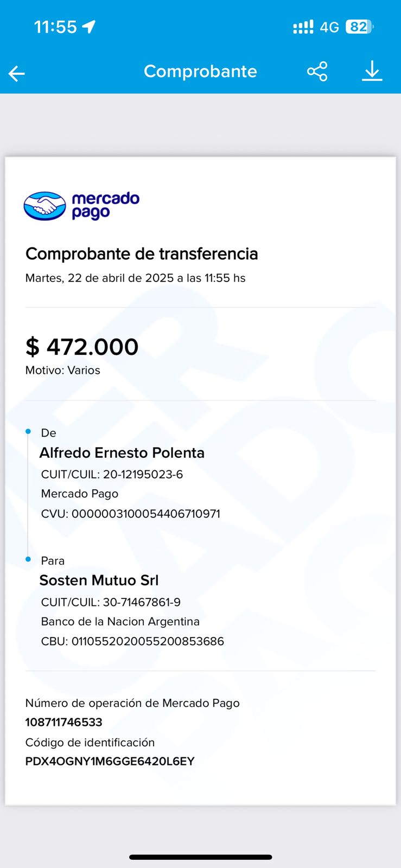Tap the location arrow status icon

tap(89, 27)
